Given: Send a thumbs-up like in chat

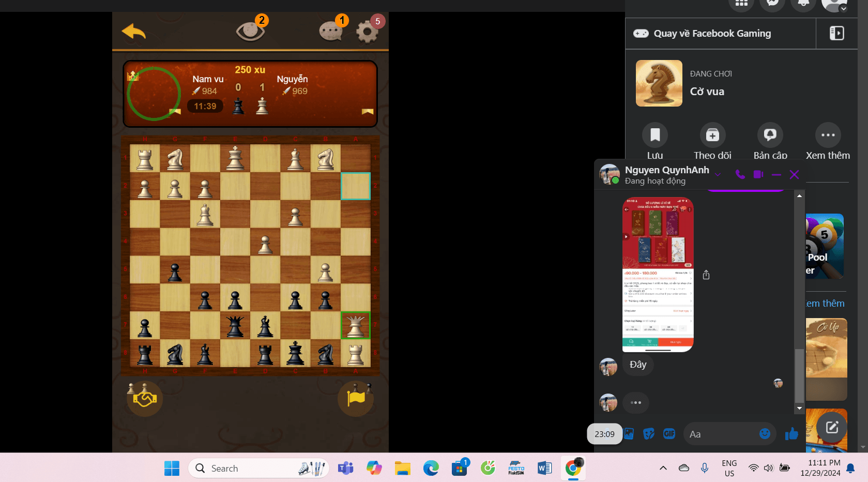Looking at the screenshot, I should (x=791, y=434).
